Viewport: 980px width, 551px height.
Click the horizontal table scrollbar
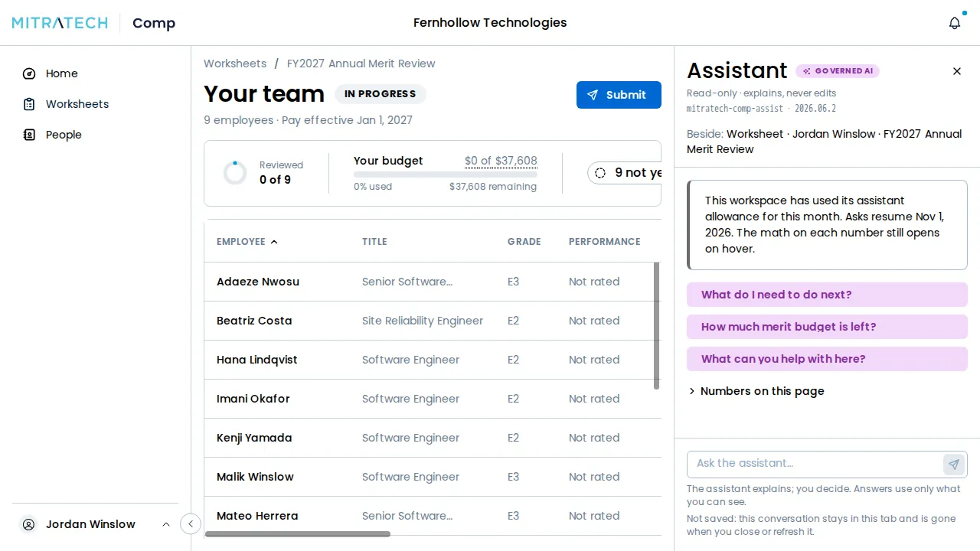[298, 534]
